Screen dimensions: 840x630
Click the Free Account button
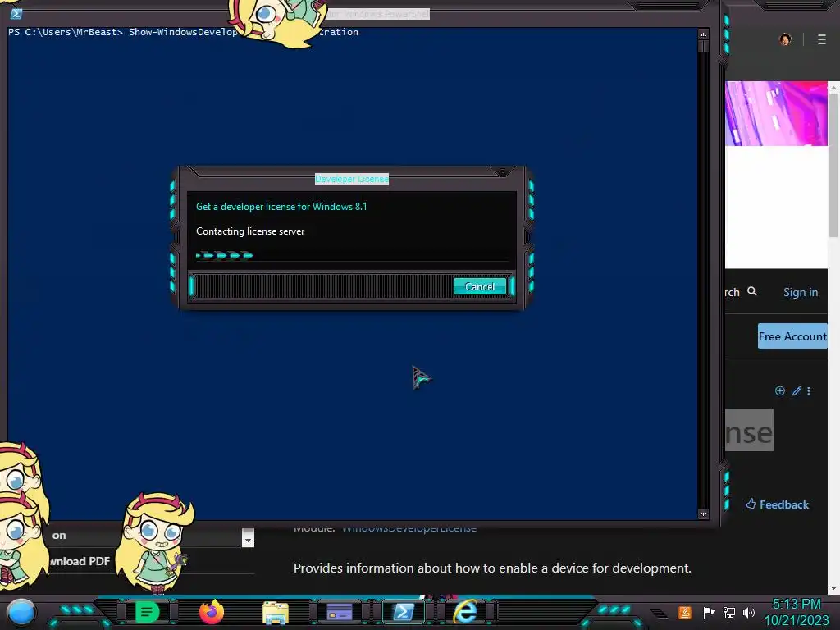793,336
